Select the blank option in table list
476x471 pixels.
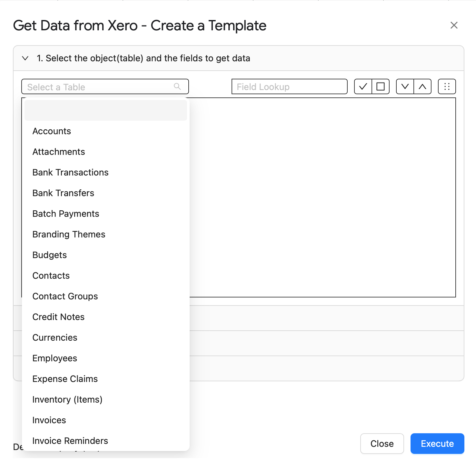pos(106,110)
